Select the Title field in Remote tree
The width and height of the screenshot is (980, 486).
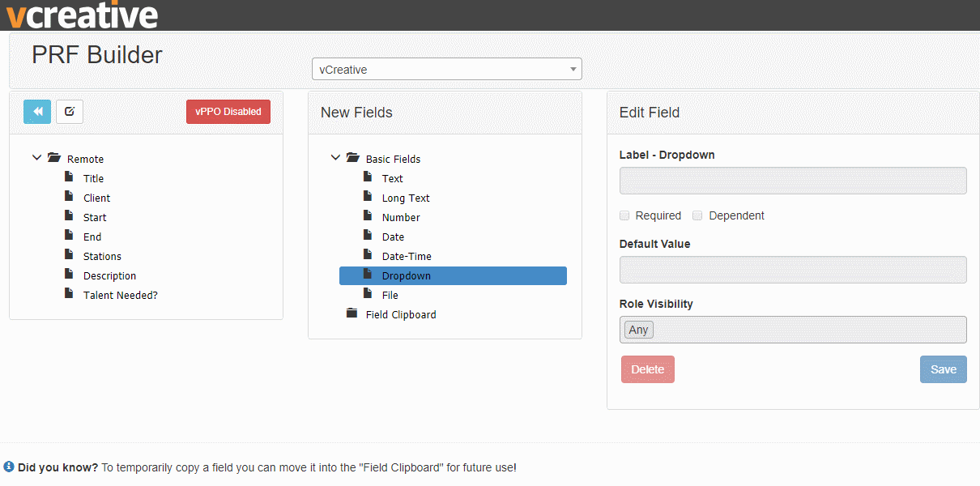tap(94, 179)
